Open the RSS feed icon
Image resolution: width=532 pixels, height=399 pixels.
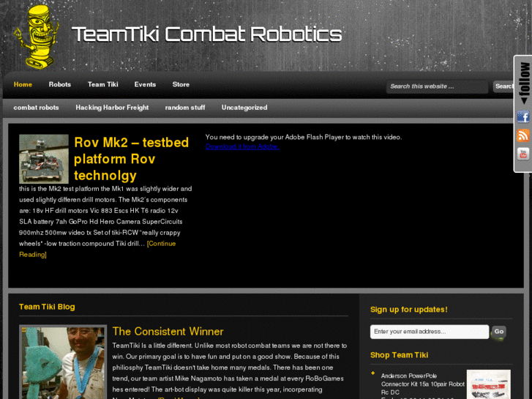coord(522,135)
